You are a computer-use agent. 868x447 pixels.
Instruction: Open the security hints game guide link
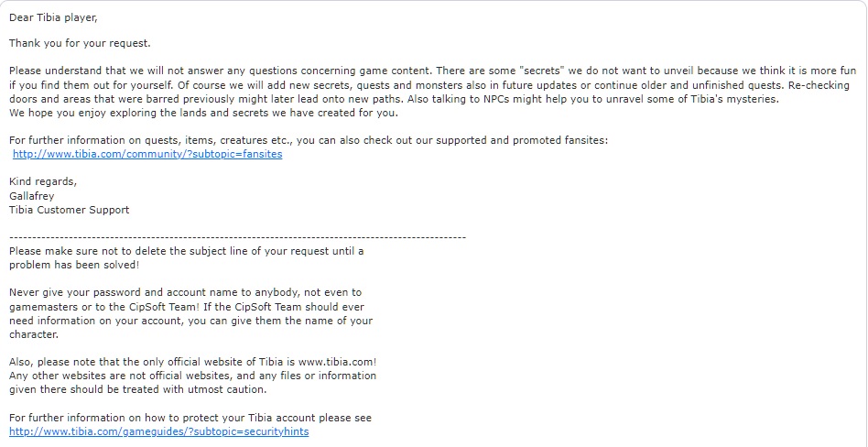click(x=159, y=431)
